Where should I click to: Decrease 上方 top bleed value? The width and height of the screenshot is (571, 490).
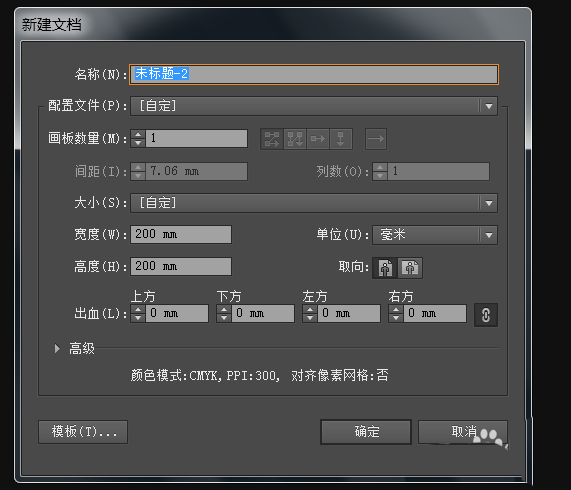click(x=138, y=318)
